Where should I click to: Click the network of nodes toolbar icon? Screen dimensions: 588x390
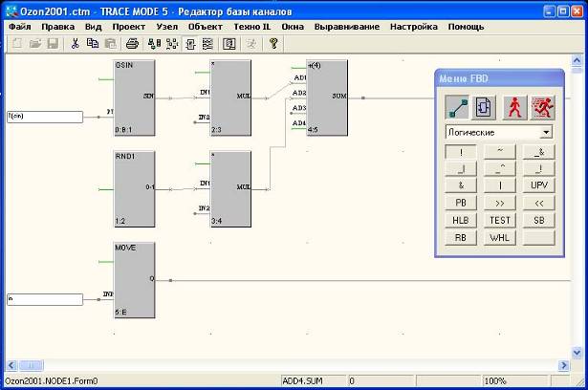[172, 44]
